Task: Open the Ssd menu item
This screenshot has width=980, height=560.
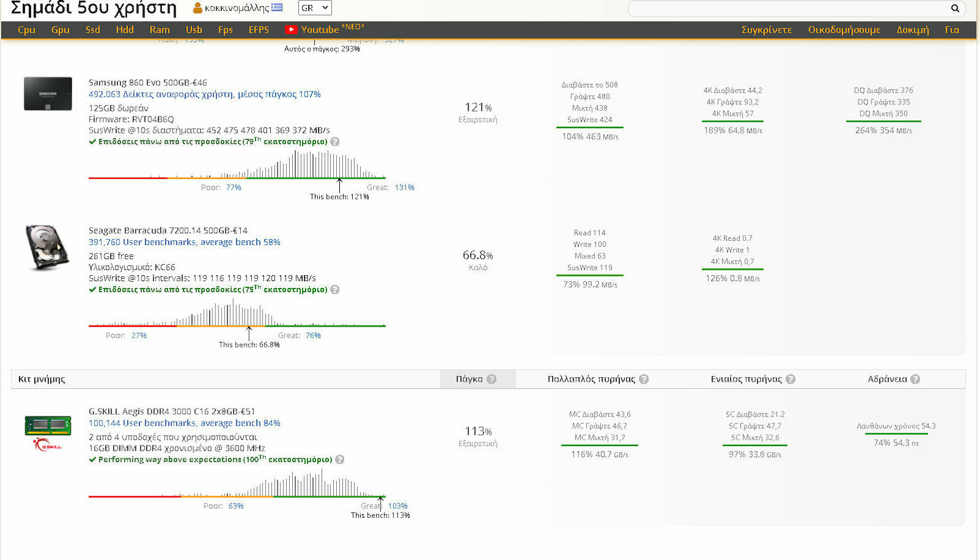Action: (92, 29)
